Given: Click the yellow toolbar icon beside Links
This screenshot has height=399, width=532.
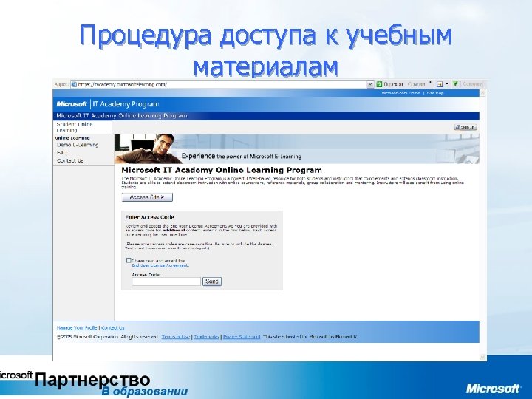Looking at the screenshot, I should point(440,83).
